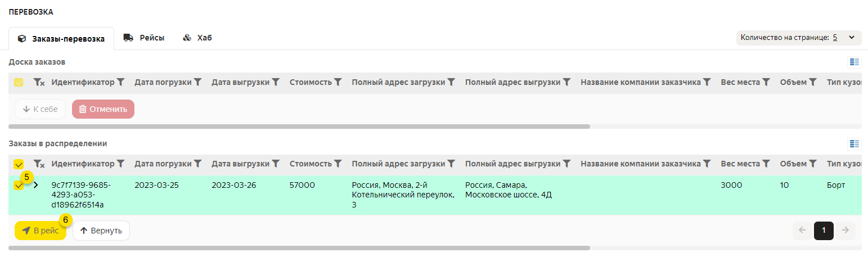Clear filters icon in Доска заказов header
This screenshot has width=868, height=257.
tap(39, 82)
